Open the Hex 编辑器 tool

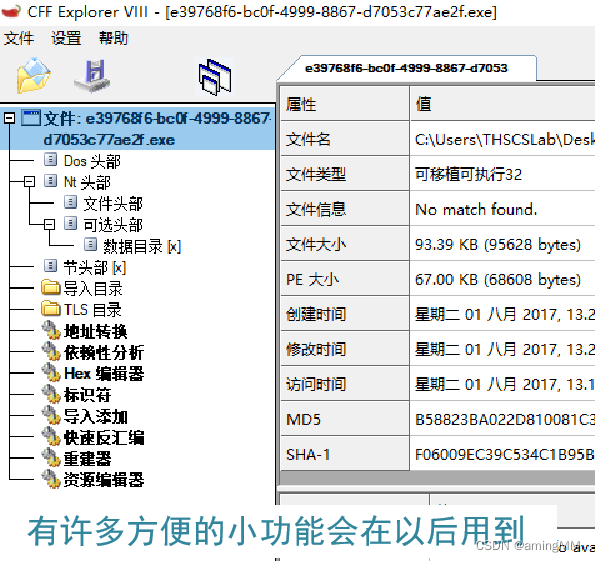[104, 373]
